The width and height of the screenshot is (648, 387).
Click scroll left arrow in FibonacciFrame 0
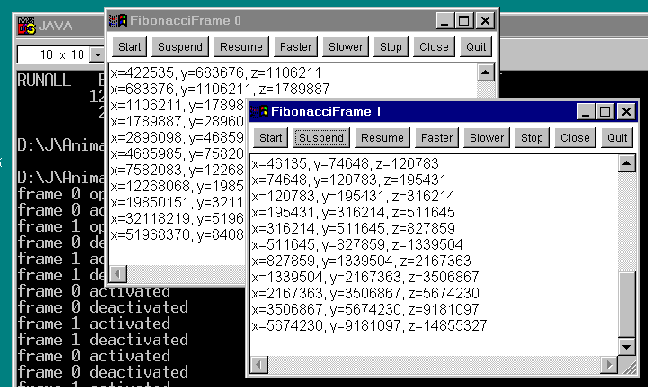click(x=118, y=274)
